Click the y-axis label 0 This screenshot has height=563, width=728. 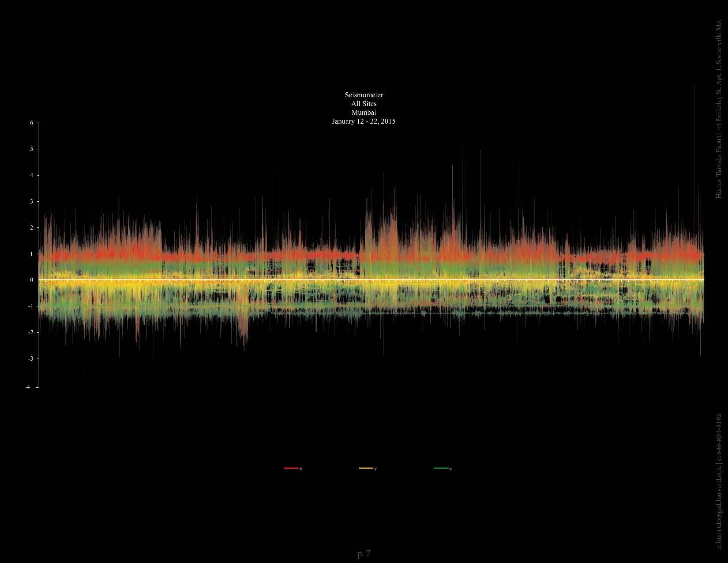(x=32, y=280)
